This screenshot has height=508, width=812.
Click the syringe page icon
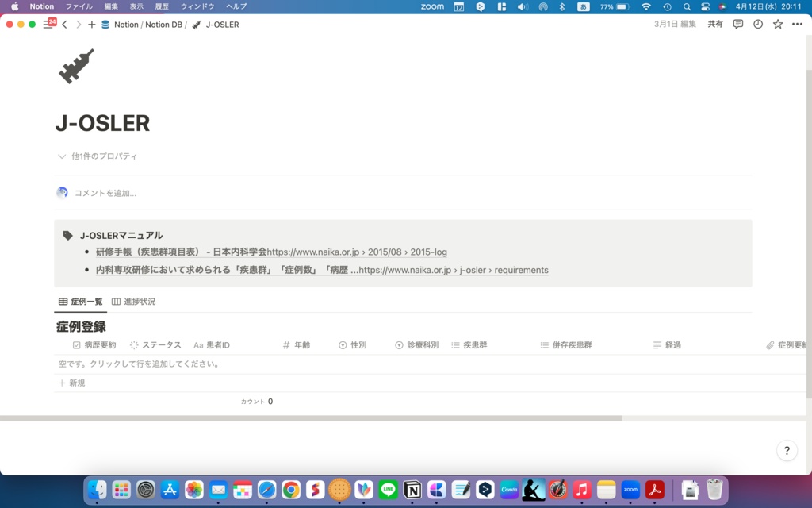pos(76,66)
